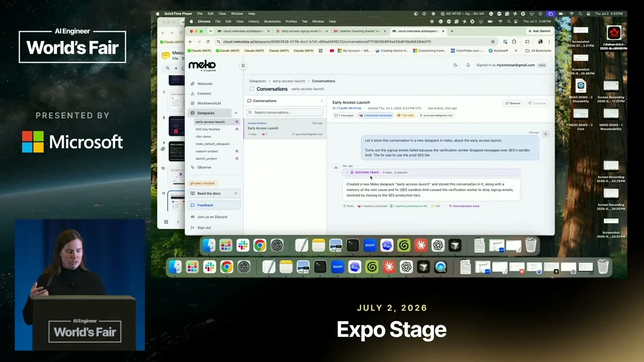Open the Feedback button in sidebar
The width and height of the screenshot is (644, 362).
215,205
